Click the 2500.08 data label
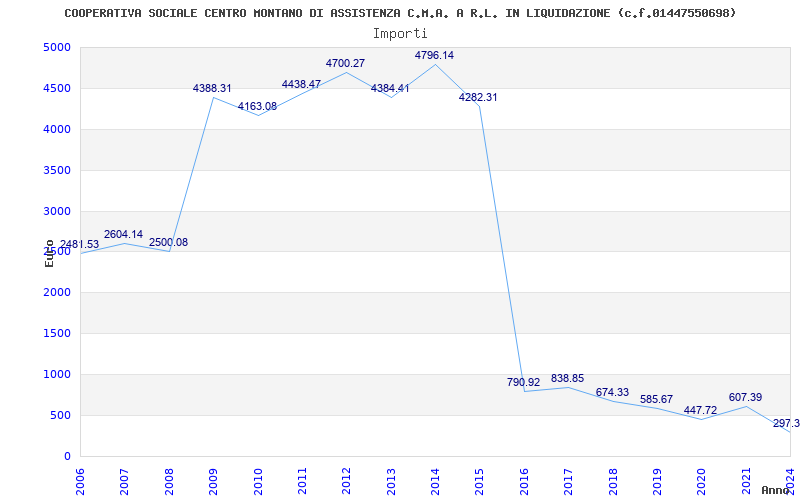 click(168, 242)
